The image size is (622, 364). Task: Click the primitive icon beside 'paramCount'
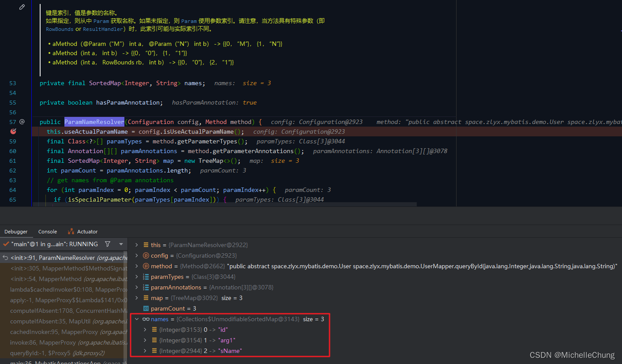click(146, 308)
